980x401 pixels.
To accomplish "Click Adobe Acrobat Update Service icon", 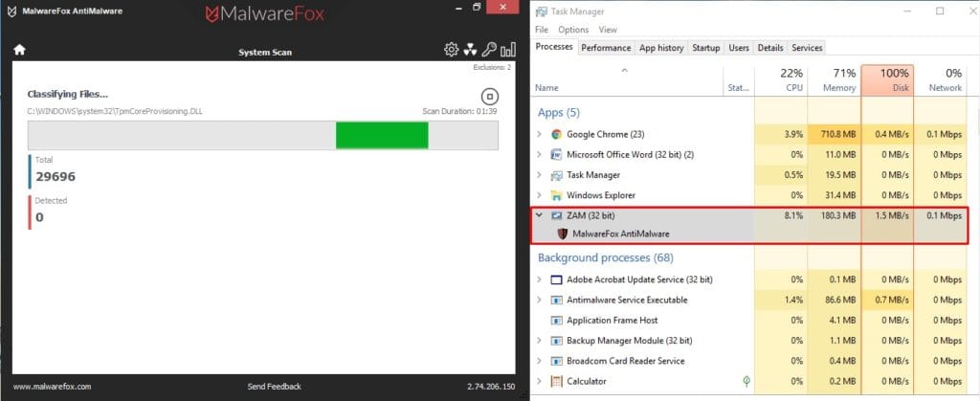I will pos(557,279).
